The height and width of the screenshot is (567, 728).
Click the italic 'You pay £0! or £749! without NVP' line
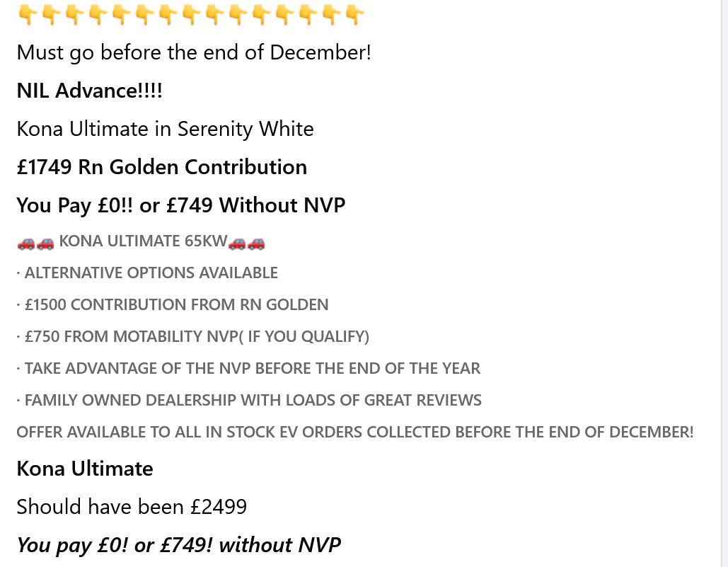click(x=178, y=545)
